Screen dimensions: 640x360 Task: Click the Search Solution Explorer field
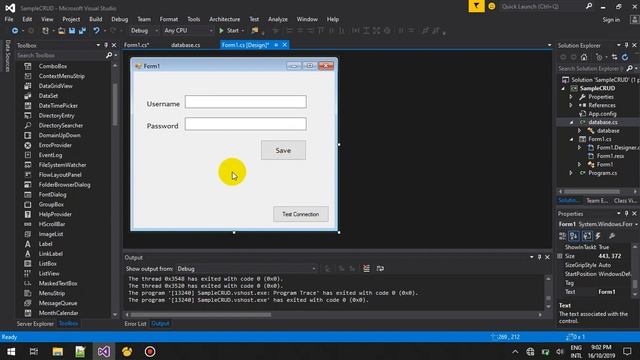pyautogui.click(x=591, y=69)
